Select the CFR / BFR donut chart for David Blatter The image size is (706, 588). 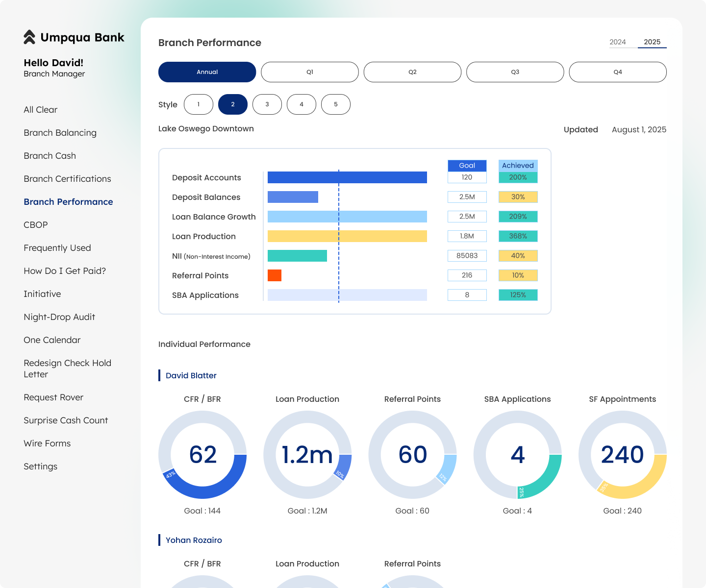coord(202,455)
